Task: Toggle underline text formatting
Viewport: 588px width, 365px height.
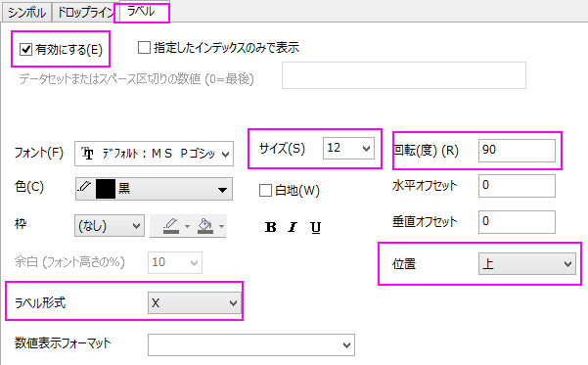Action: 316,227
